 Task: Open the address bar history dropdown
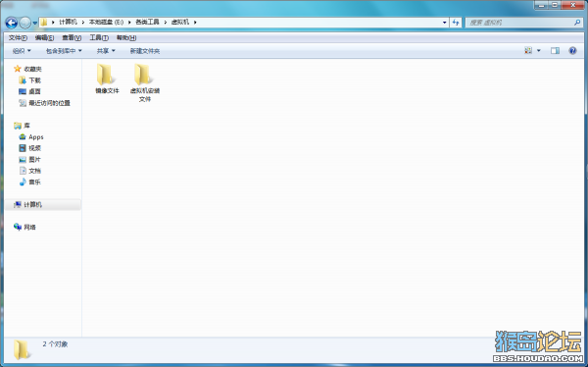[x=444, y=23]
